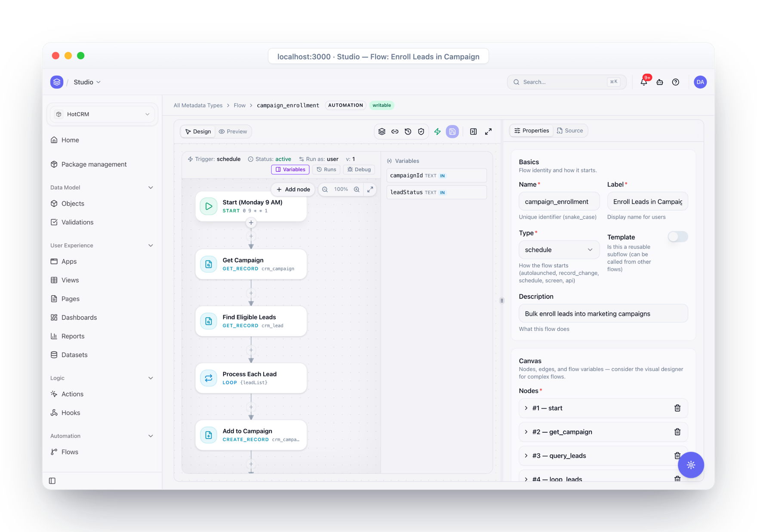Click the green lightning bolt icon
This screenshot has width=757, height=532.
[437, 131]
